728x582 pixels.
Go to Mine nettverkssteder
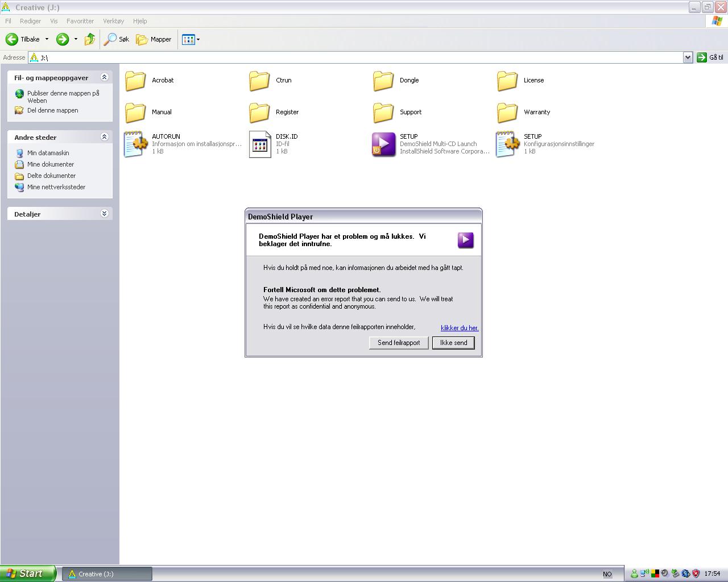[50, 187]
